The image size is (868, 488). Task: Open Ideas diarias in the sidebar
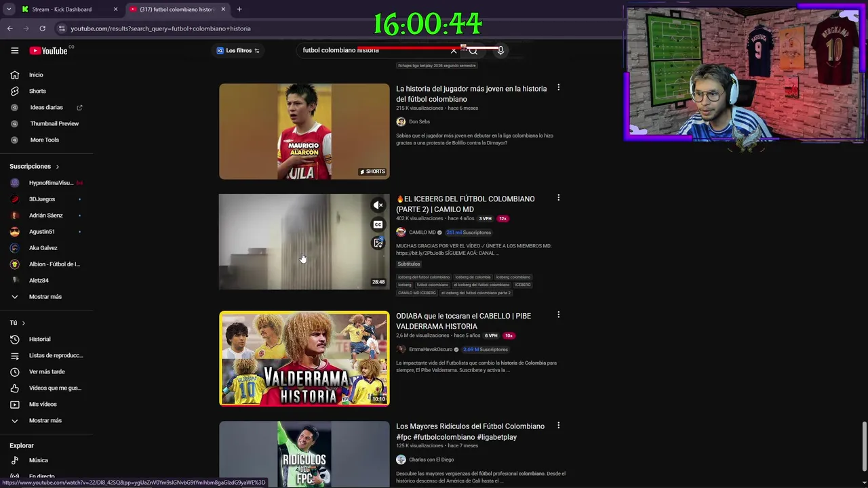(46, 107)
